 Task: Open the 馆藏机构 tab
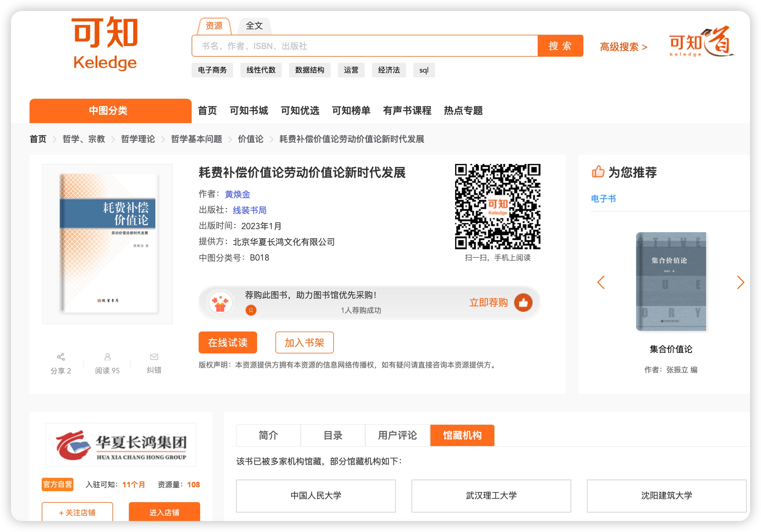[462, 435]
